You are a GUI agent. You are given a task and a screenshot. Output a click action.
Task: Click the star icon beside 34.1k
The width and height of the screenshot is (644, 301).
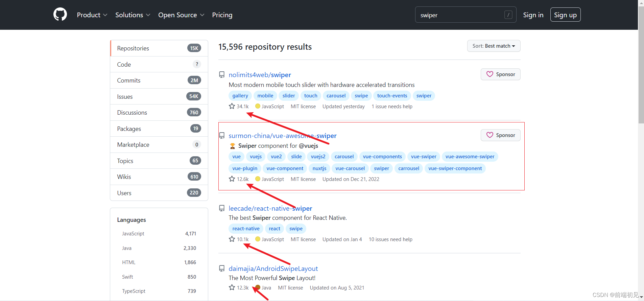click(x=232, y=106)
